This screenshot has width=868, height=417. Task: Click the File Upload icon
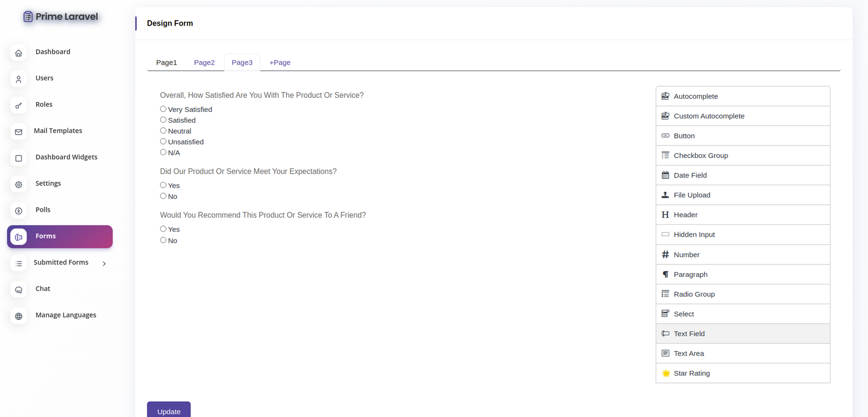665,195
